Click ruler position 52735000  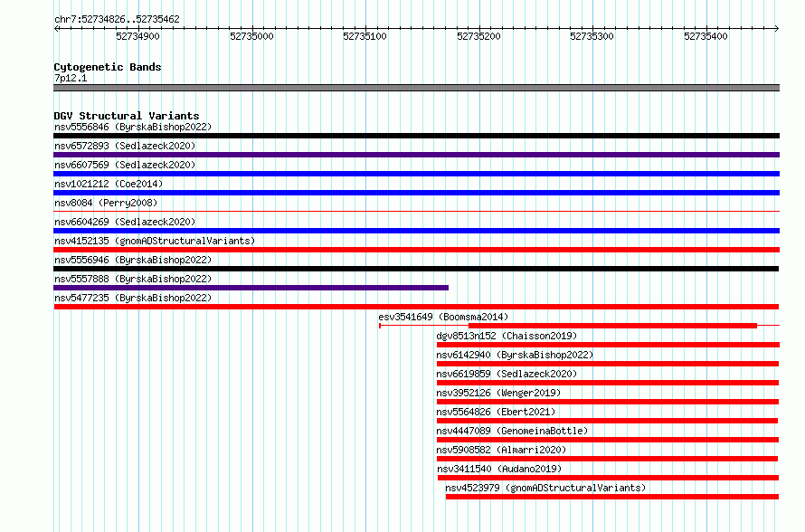pyautogui.click(x=251, y=36)
